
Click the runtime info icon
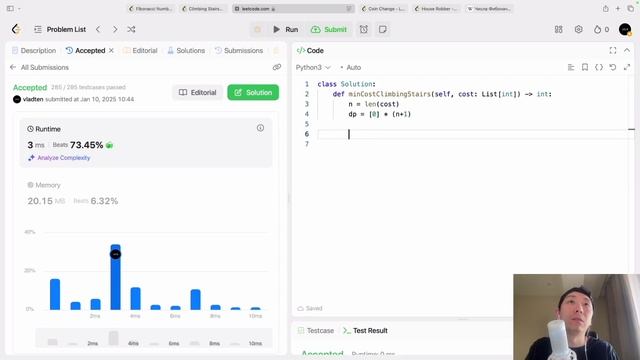point(260,128)
